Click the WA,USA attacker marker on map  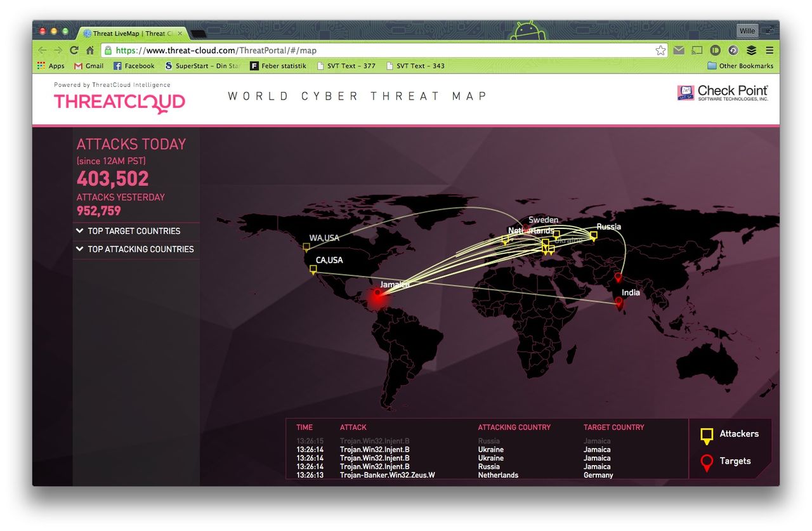(x=306, y=247)
